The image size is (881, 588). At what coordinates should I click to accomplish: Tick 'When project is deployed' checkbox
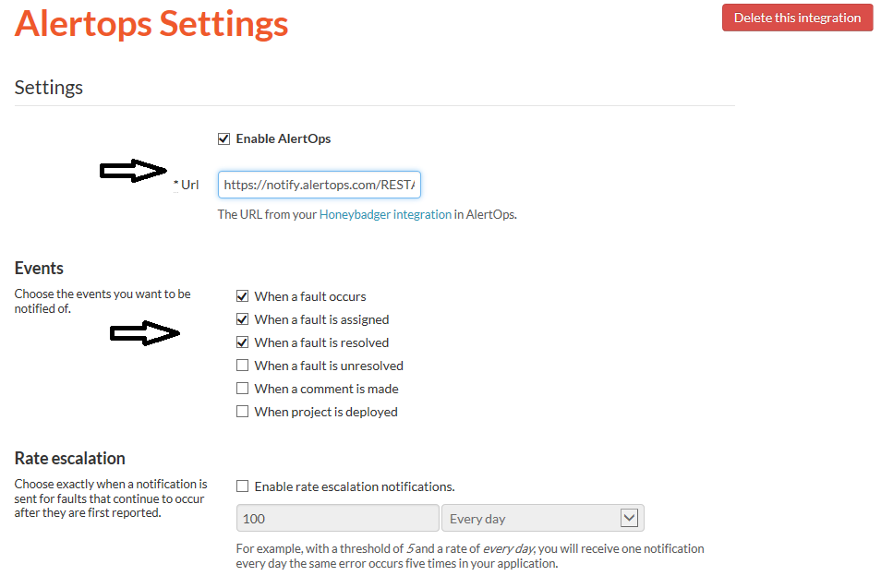click(243, 412)
